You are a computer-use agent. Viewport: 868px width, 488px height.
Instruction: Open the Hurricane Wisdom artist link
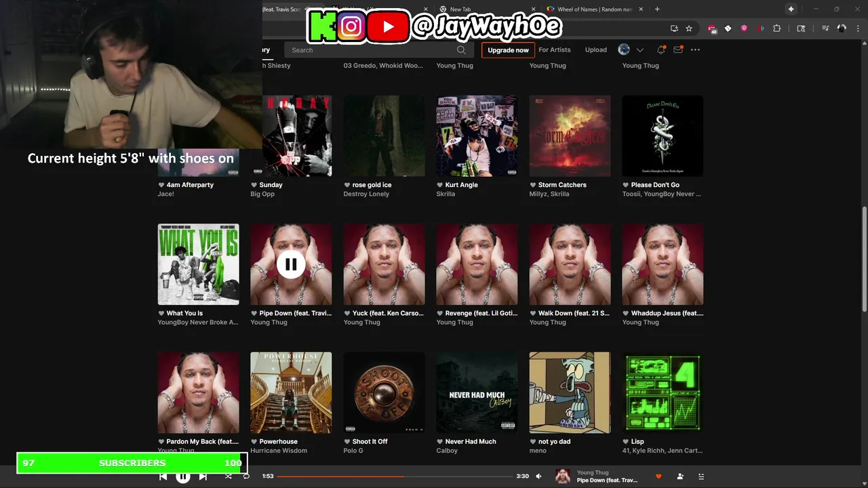[279, 450]
